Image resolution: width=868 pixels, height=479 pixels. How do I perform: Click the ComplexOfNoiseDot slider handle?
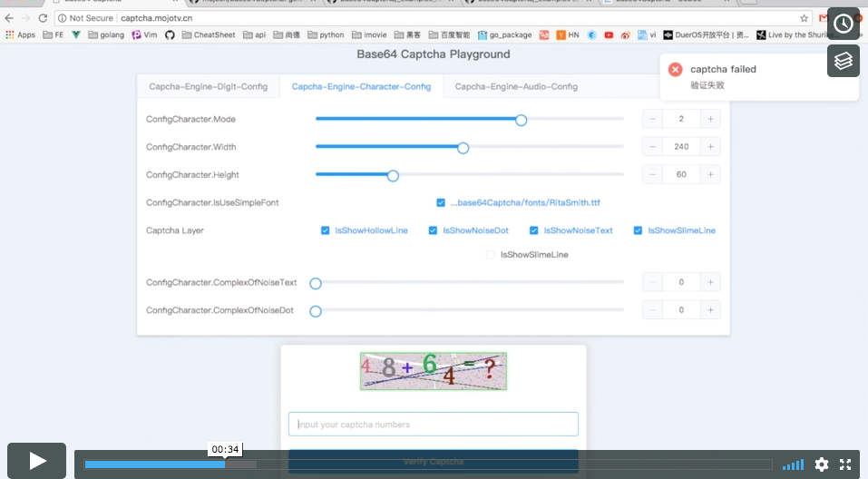coord(316,311)
